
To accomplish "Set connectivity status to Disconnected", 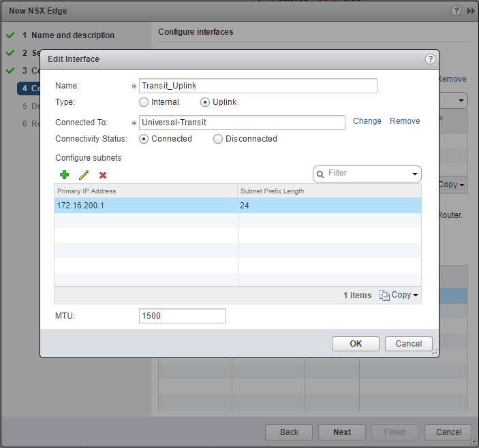I will (x=218, y=139).
